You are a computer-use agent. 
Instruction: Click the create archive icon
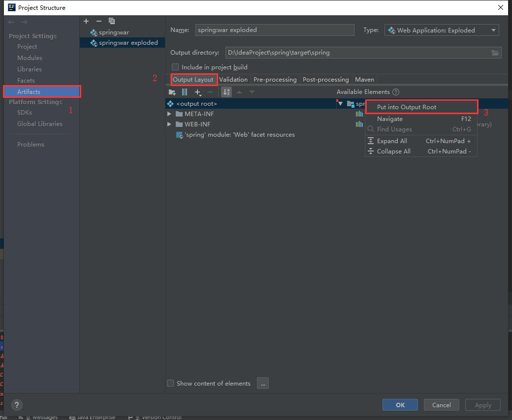tap(185, 92)
